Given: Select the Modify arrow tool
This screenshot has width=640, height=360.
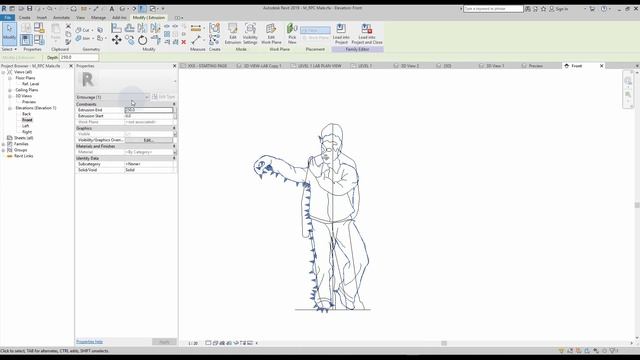Looking at the screenshot, I should 9,33.
